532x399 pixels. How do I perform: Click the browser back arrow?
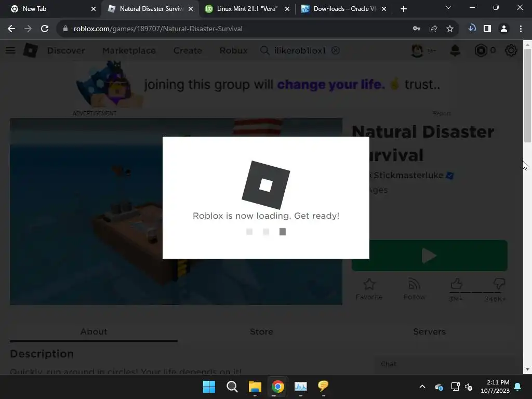click(x=11, y=29)
